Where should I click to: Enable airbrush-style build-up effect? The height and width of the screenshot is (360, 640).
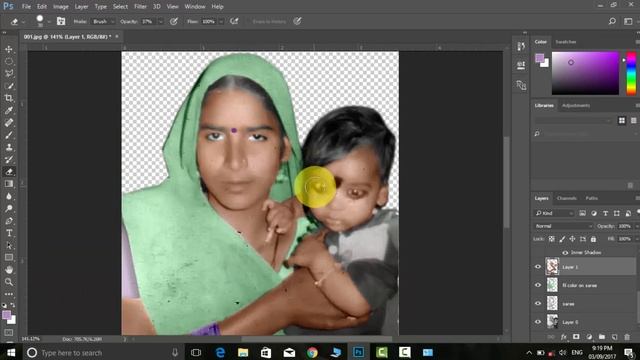click(234, 21)
